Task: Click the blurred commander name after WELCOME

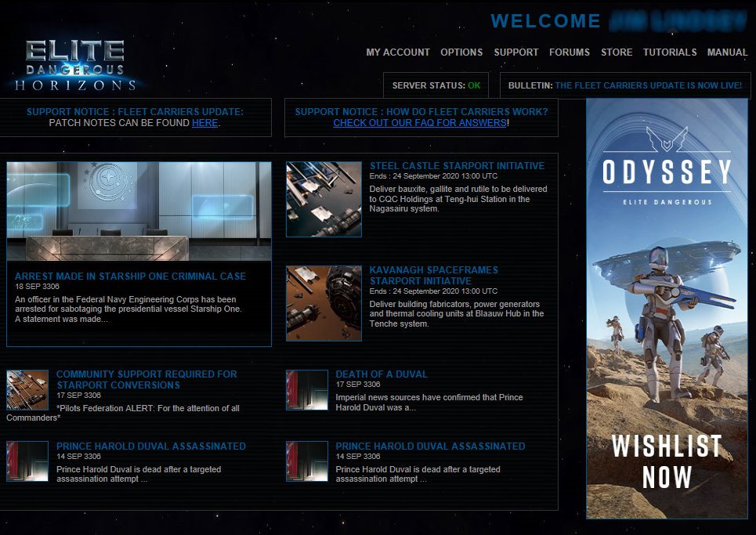Action: coord(678,21)
